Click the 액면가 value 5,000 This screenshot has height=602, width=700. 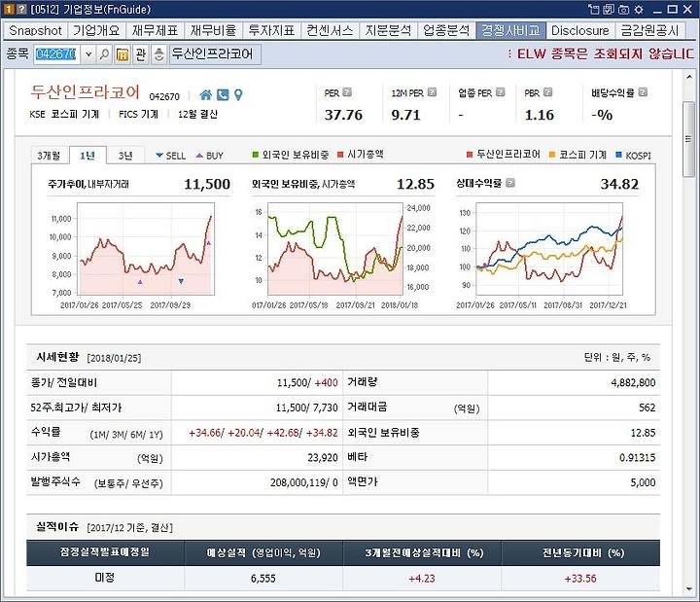coord(643,482)
